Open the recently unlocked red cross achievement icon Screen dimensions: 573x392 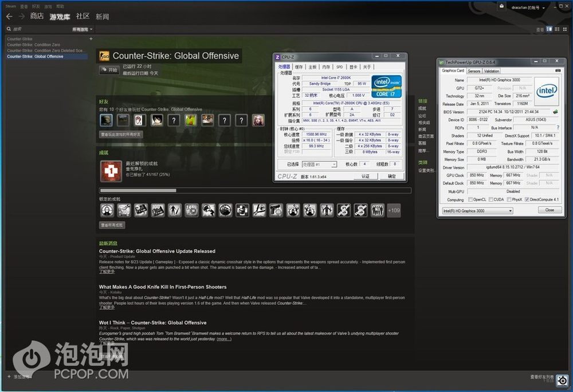(x=111, y=171)
